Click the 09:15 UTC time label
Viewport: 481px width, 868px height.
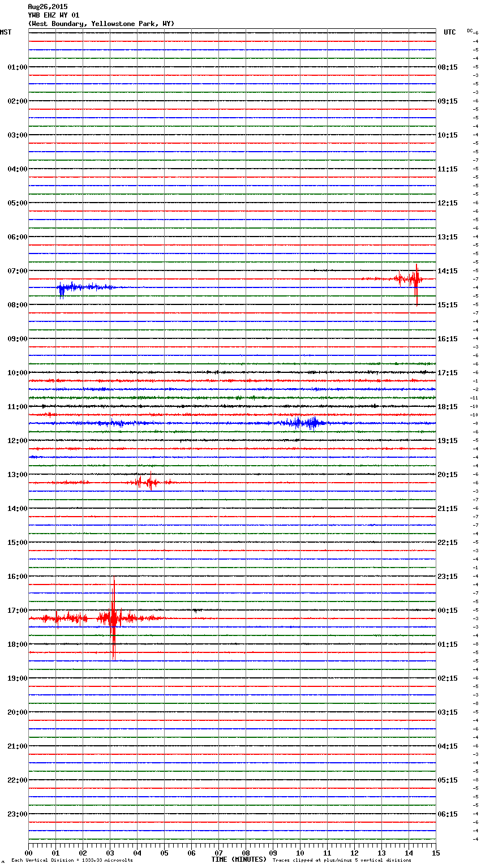[x=448, y=101]
